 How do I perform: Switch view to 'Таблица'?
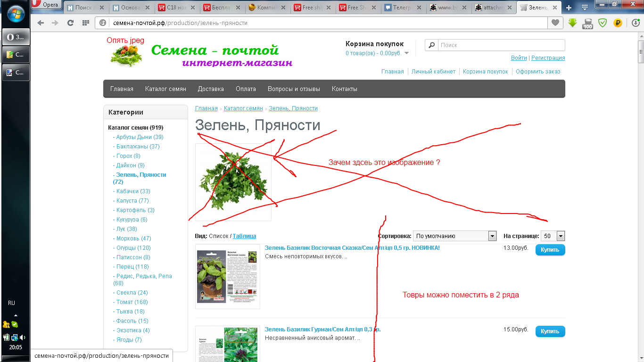click(244, 236)
